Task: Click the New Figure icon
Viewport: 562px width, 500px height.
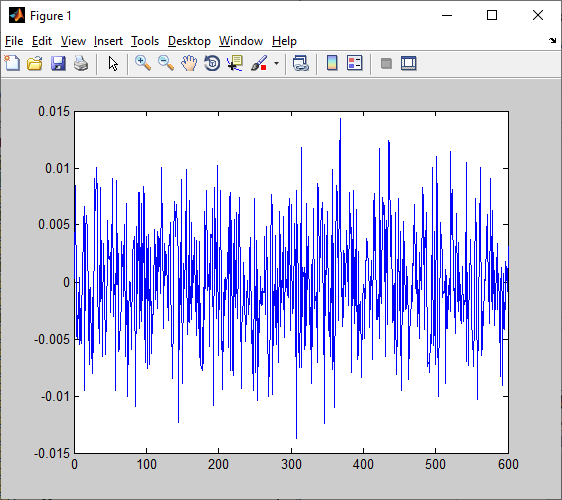Action: click(12, 63)
